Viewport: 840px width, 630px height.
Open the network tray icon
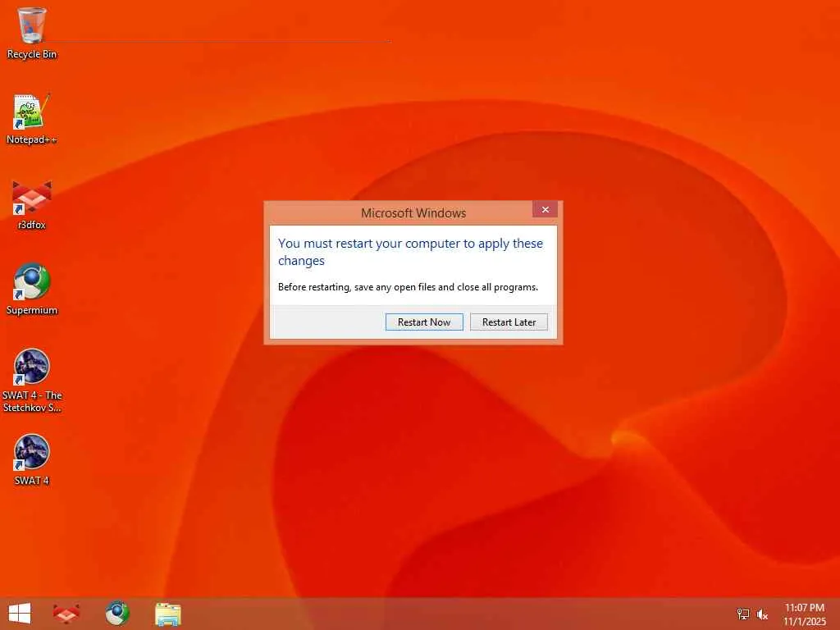click(x=742, y=614)
